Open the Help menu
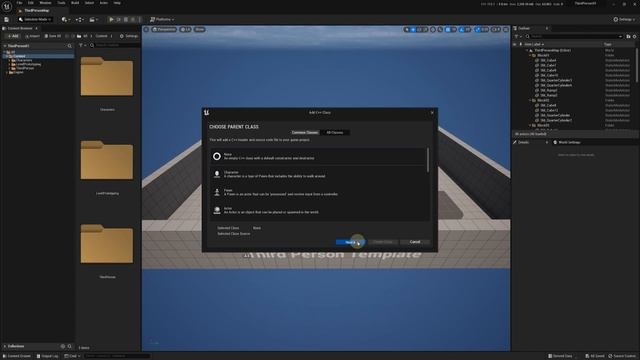The height and width of the screenshot is (360, 640). click(117, 3)
